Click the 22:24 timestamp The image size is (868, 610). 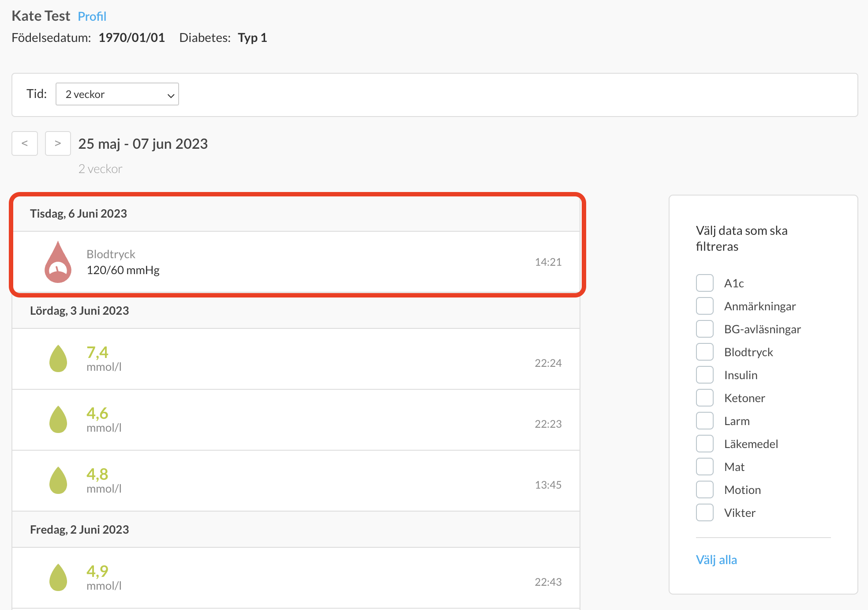tap(548, 363)
